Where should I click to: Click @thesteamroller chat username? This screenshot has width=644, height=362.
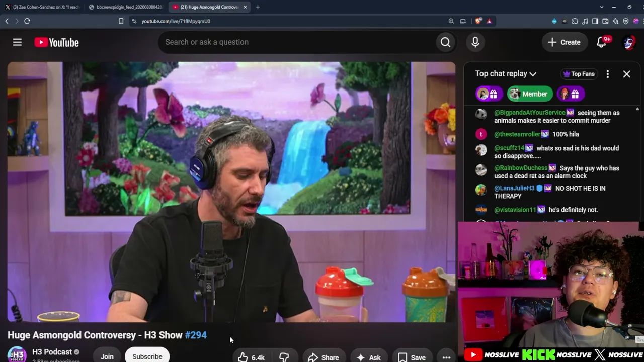[x=517, y=134]
